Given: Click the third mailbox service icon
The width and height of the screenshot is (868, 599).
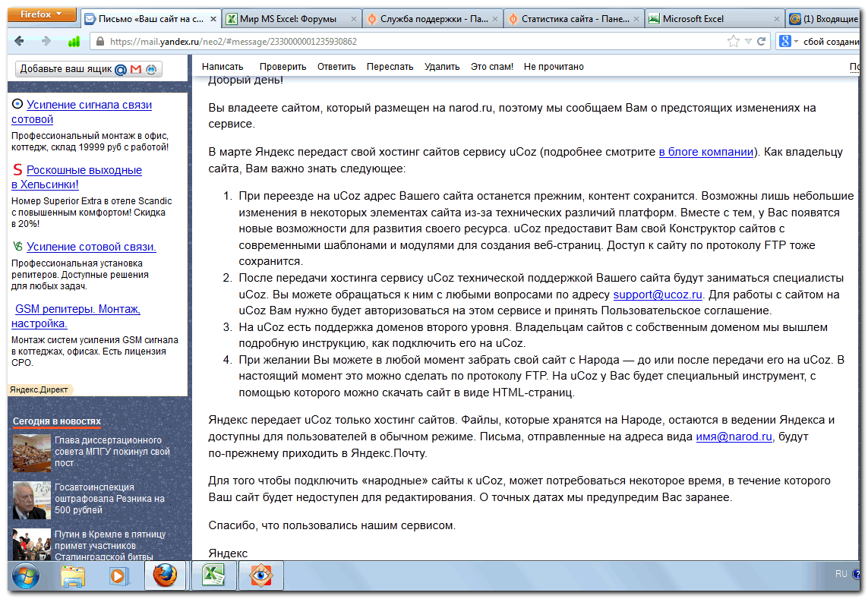Looking at the screenshot, I should 150,69.
